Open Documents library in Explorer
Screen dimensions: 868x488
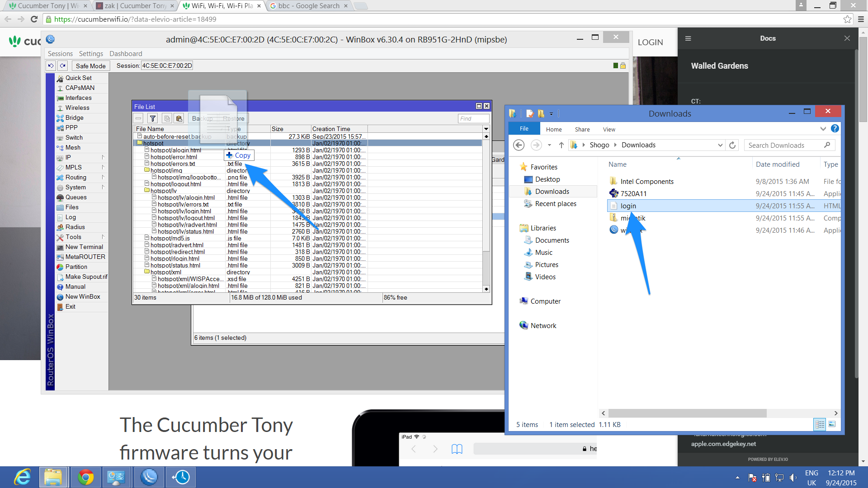point(552,240)
